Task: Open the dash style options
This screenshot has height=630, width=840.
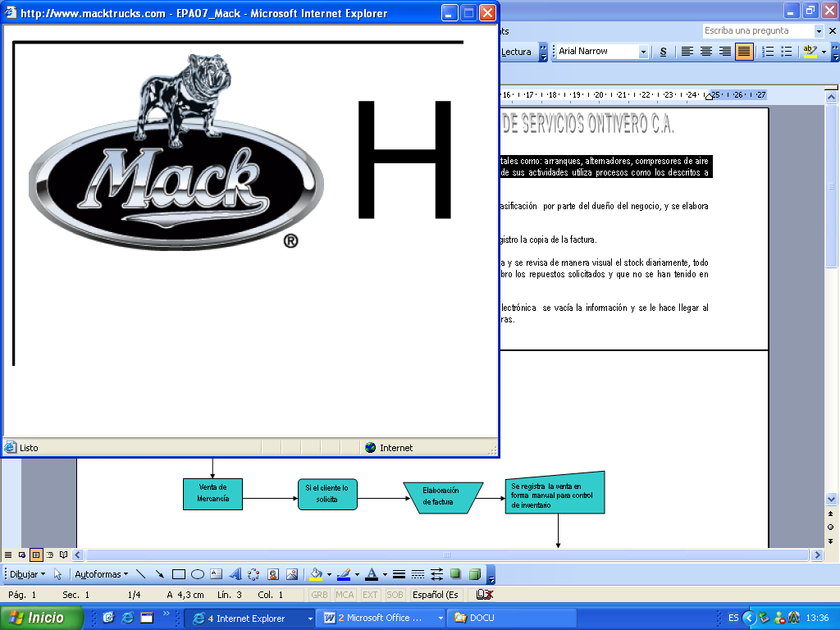Action: 418,574
